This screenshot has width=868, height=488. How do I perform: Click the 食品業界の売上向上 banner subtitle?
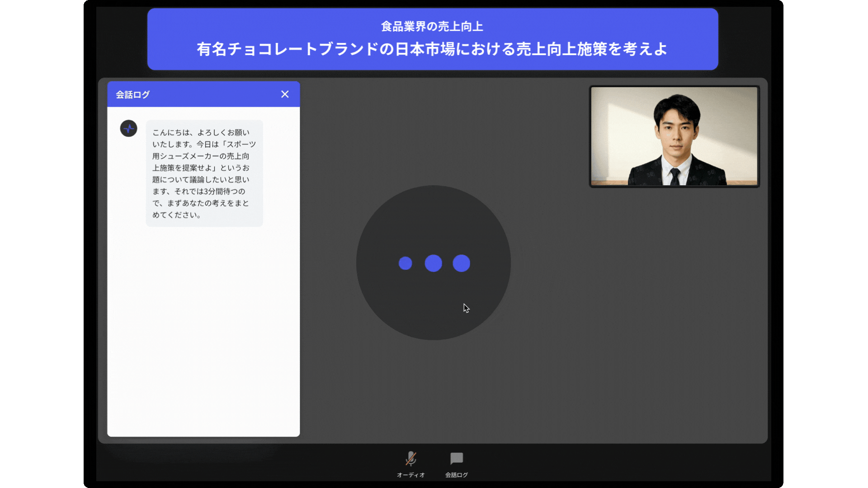point(432,26)
